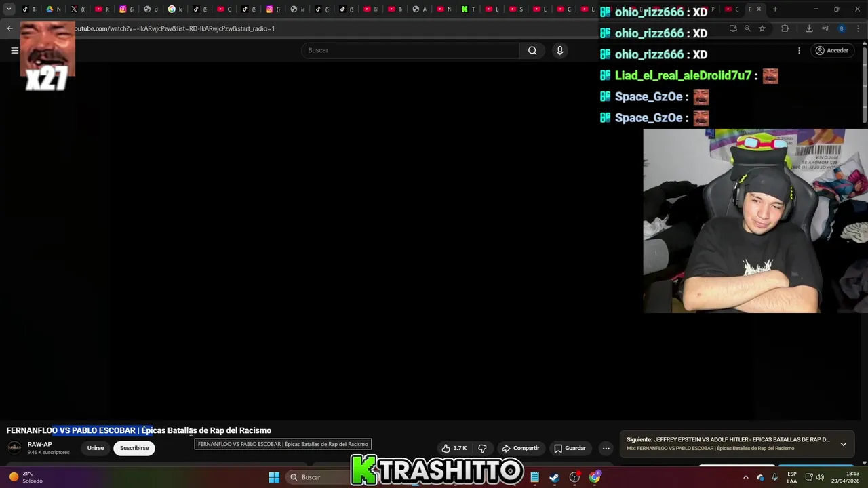
Task: Open YouTube settings three-dot menu beside Acceder
Action: [x=799, y=50]
